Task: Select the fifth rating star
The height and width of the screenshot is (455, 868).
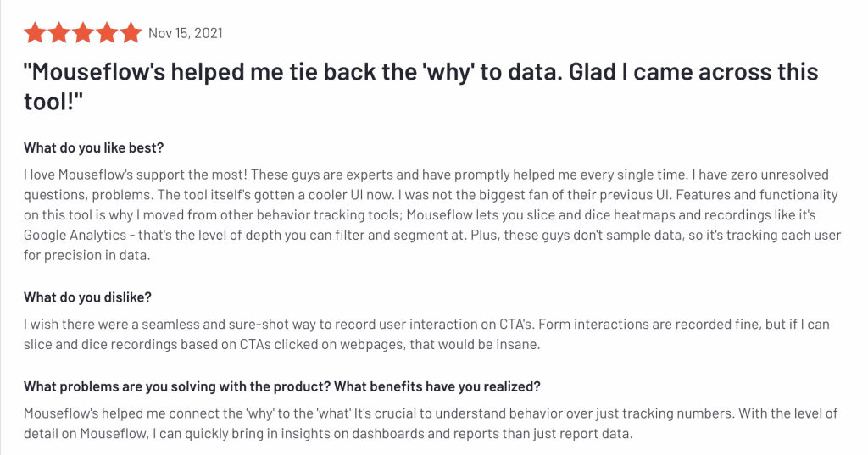Action: pos(131,34)
